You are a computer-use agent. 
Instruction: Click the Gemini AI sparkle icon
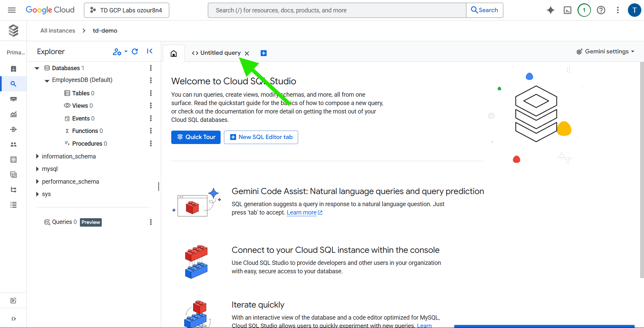point(550,10)
